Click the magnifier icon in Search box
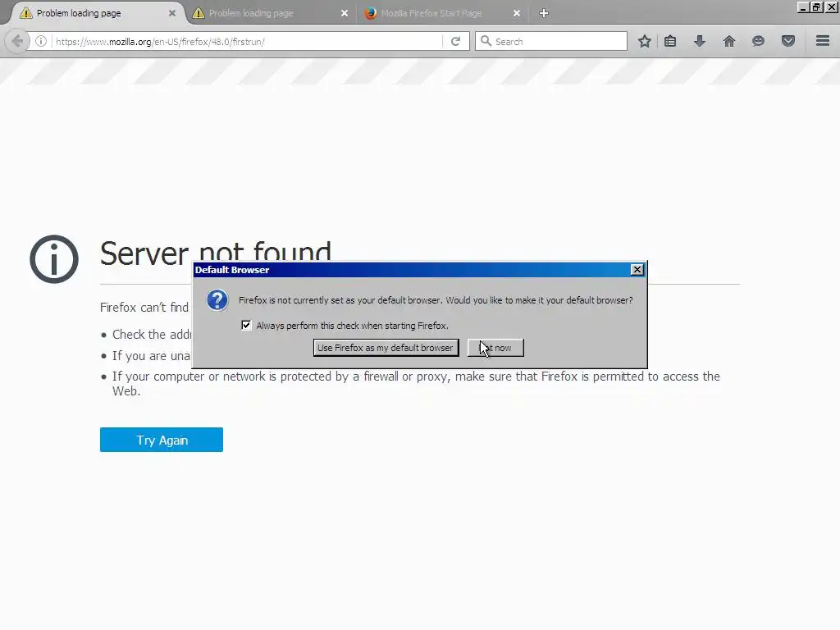Image resolution: width=840 pixels, height=630 pixels. coord(486,41)
